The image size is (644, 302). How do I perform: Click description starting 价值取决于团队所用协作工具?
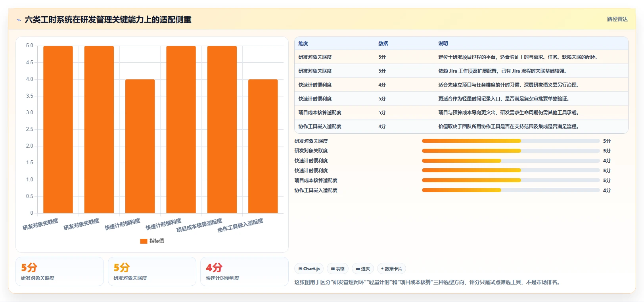(x=509, y=127)
